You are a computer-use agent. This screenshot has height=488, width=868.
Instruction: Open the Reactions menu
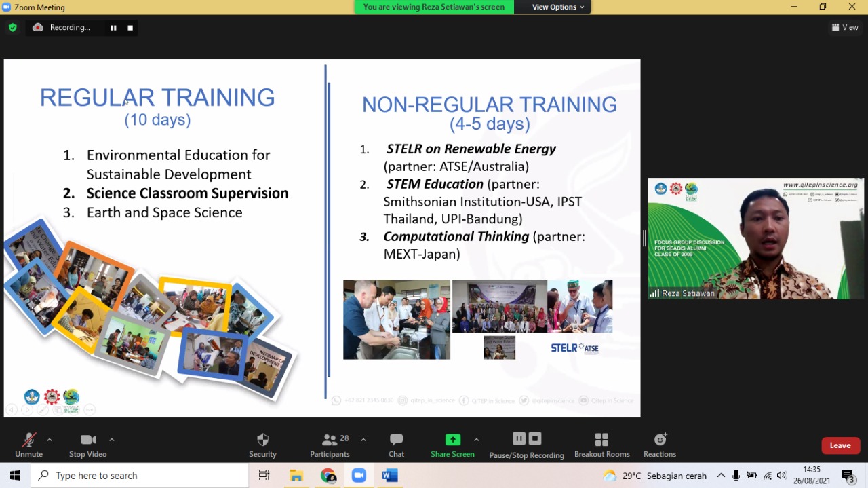tap(660, 445)
